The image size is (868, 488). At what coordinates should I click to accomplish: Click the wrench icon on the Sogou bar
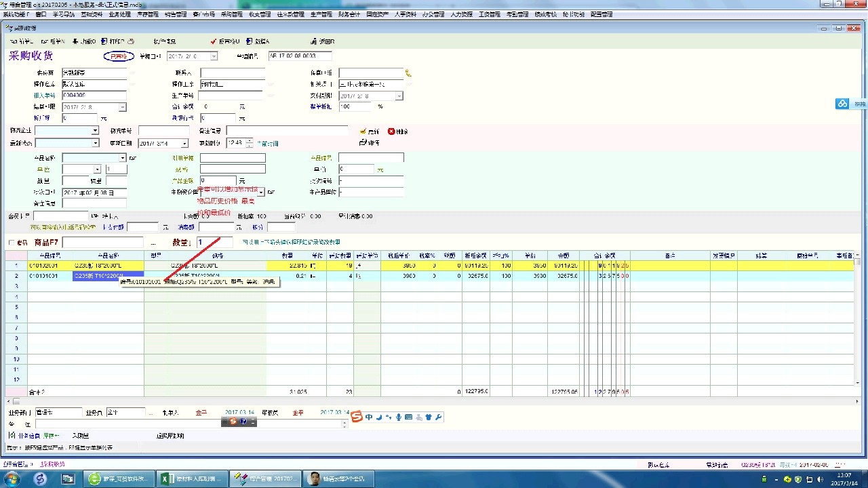(x=439, y=417)
